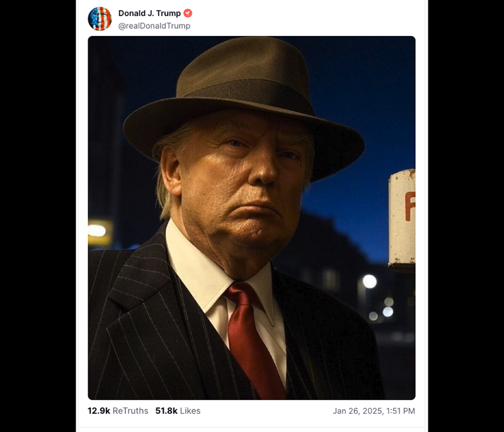Click the profile avatar picture
Image resolution: width=504 pixels, height=432 pixels.
(100, 19)
